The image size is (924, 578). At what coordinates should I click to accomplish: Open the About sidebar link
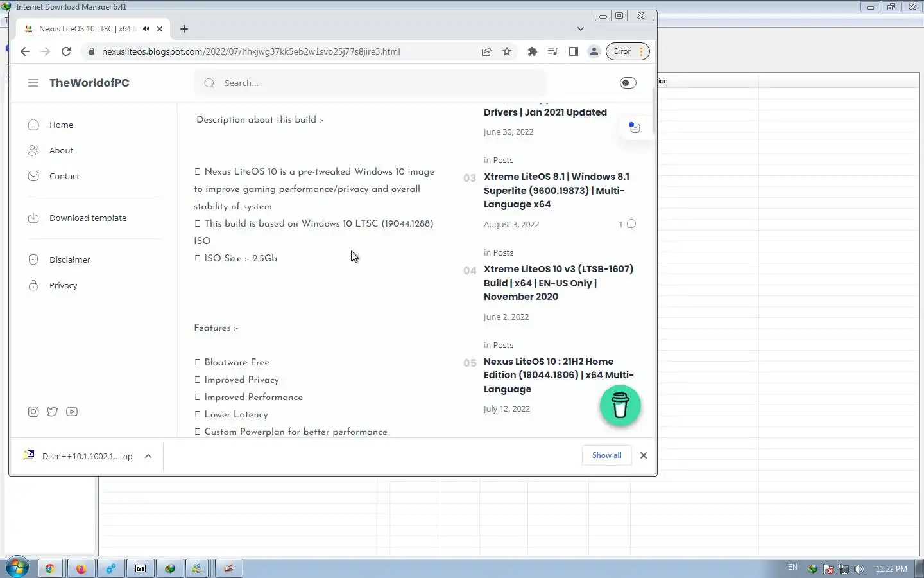(x=61, y=150)
